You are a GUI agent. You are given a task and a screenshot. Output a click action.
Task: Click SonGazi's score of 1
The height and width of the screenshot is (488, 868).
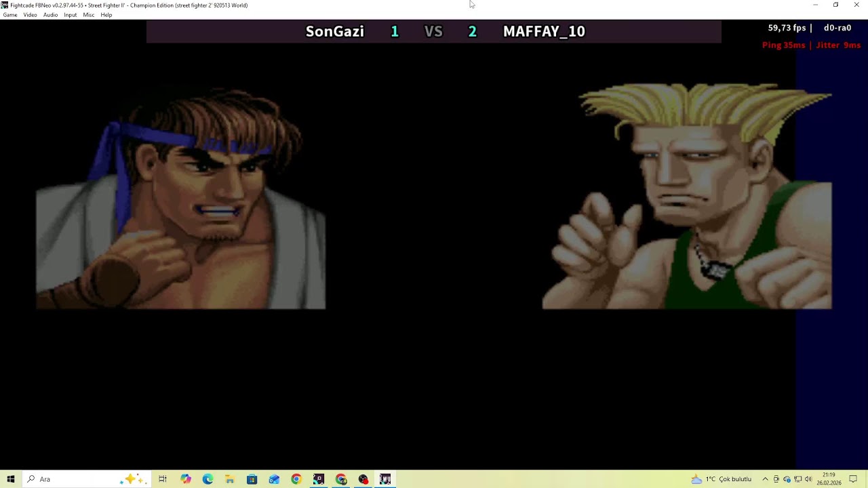[x=395, y=31]
